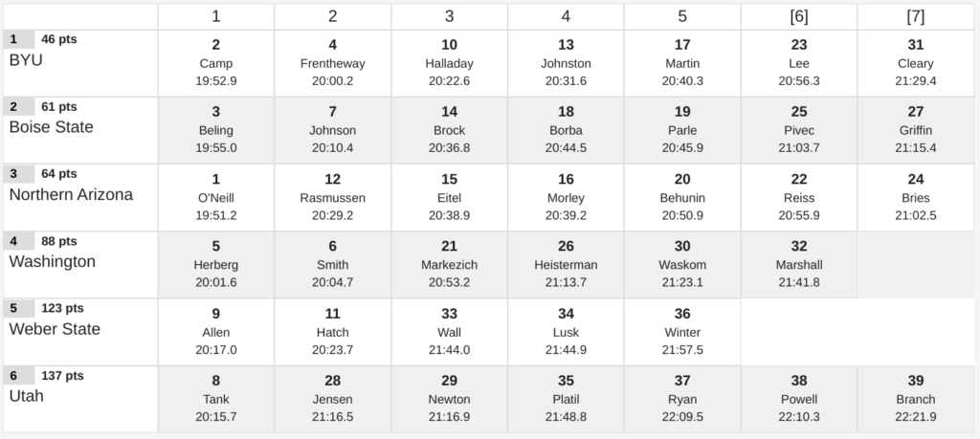Image resolution: width=980 pixels, height=439 pixels.
Task: Click the 46 pts score for BYU
Action: pyautogui.click(x=58, y=39)
